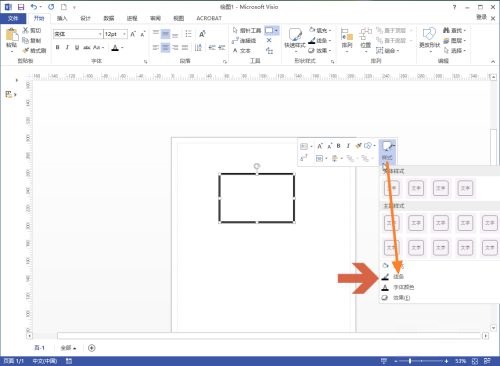500x366 pixels.
Task: Click Undo in the quick access toolbar
Action: click(x=34, y=7)
